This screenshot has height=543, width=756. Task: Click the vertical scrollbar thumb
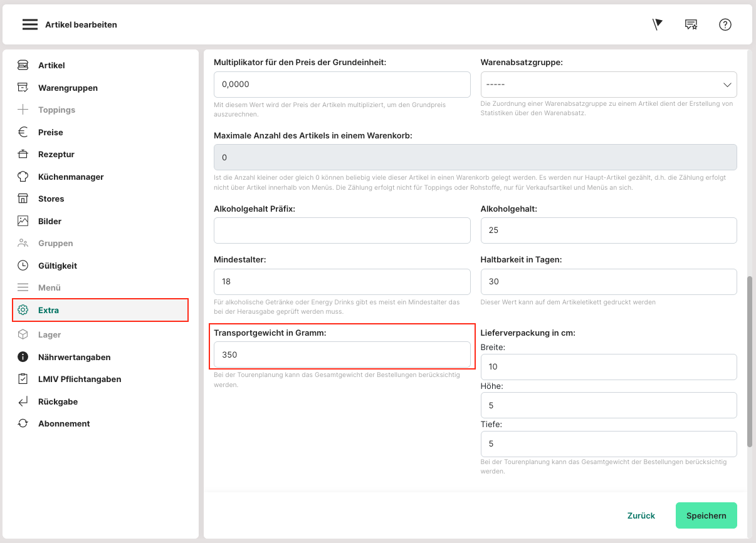750,361
